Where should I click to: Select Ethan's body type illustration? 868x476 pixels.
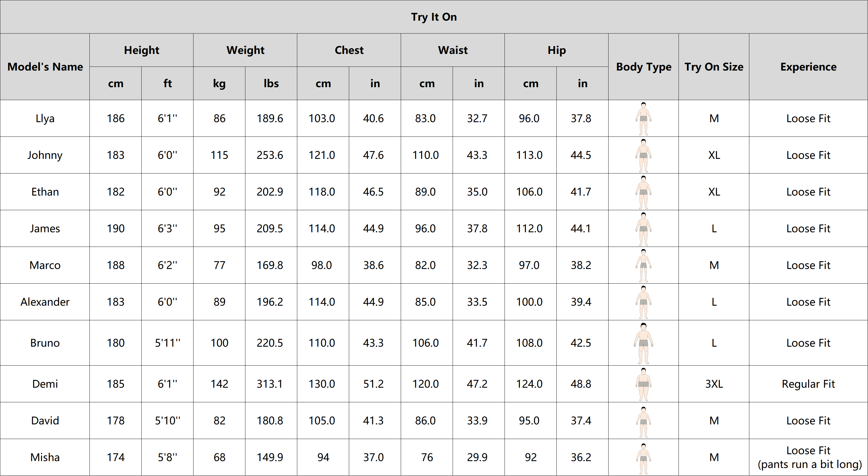[x=643, y=192]
